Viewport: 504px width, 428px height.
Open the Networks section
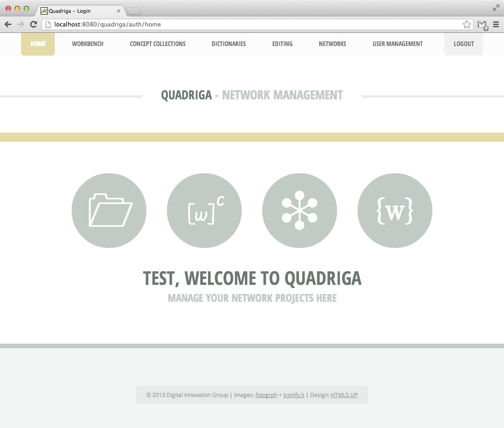332,44
